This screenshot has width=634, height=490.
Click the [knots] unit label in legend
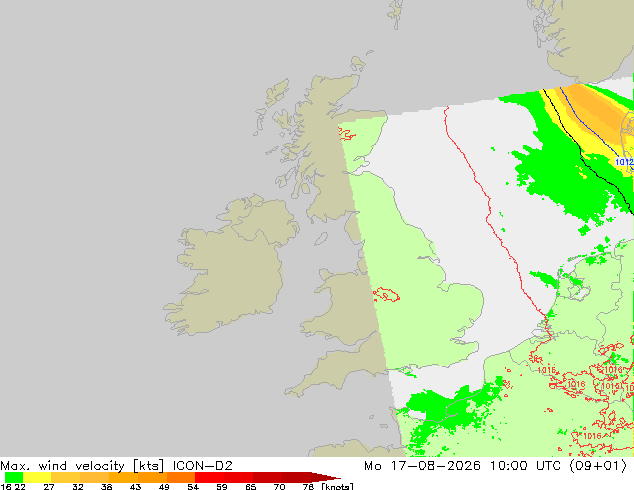[x=337, y=486]
